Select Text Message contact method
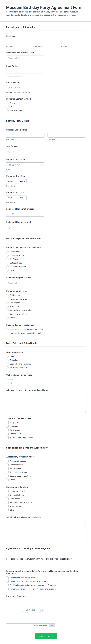 (x=8, y=110)
